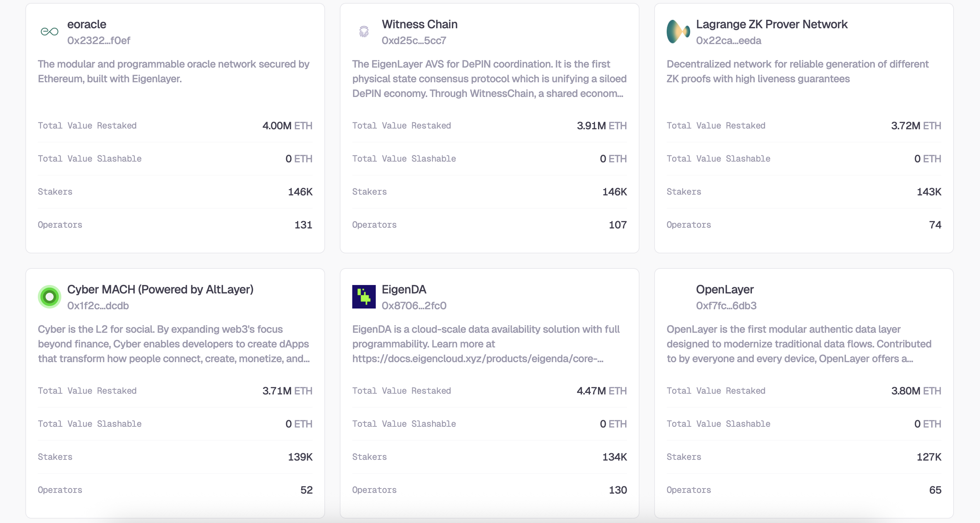The image size is (980, 523).
Task: Click Lagrange's stakers count 143K
Action: [929, 192]
